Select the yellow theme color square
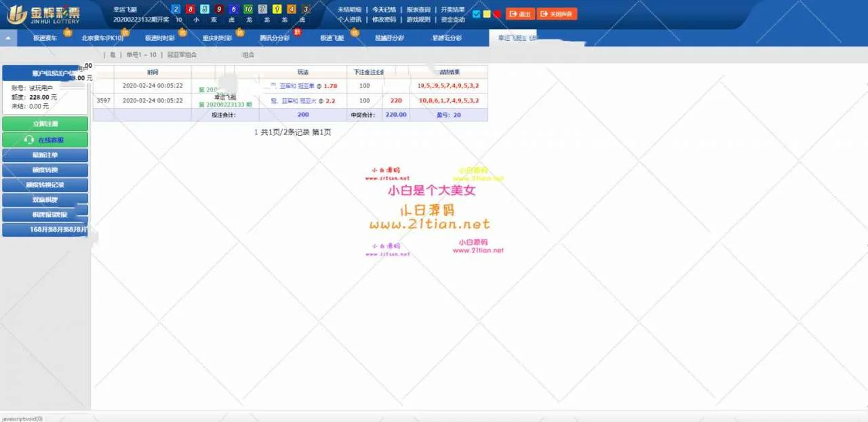 click(486, 14)
